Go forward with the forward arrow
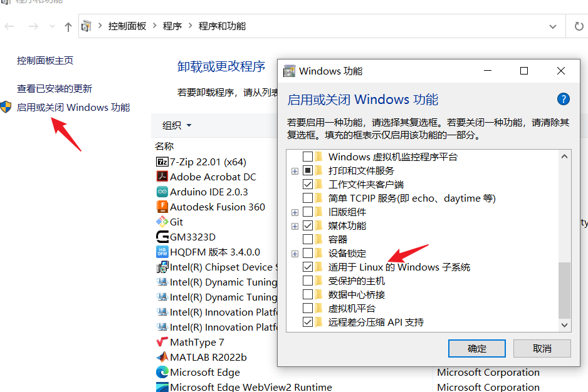Viewport: 588px width, 392px height. [x=33, y=26]
